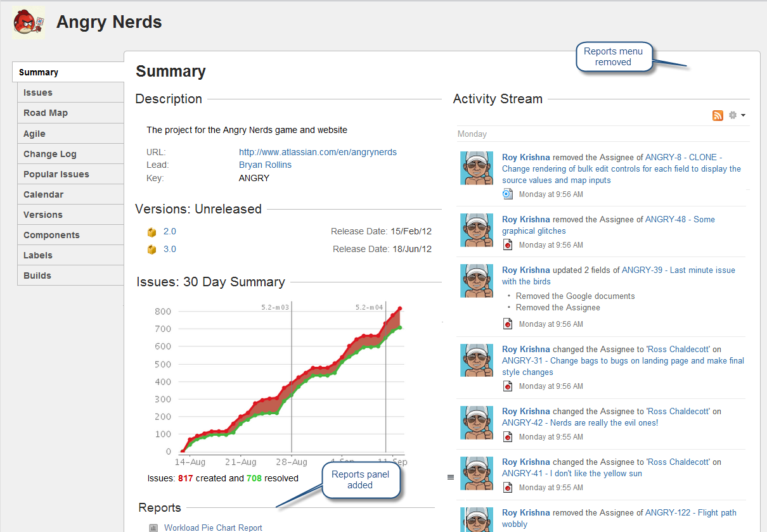The height and width of the screenshot is (532, 767).
Task: Click the bug icon under the ANGRY-48 entry
Action: coord(508,245)
